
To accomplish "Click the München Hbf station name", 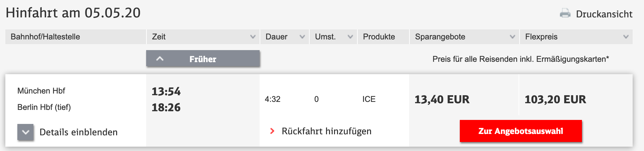I will click(41, 91).
